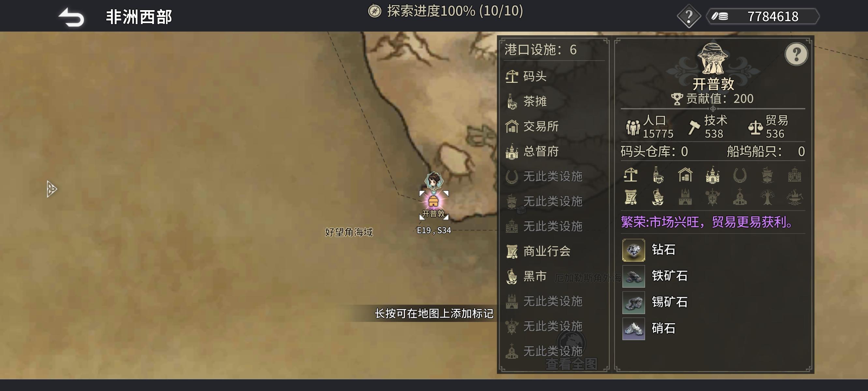Tap the 黑市 vase icon in the facility grid

[658, 197]
